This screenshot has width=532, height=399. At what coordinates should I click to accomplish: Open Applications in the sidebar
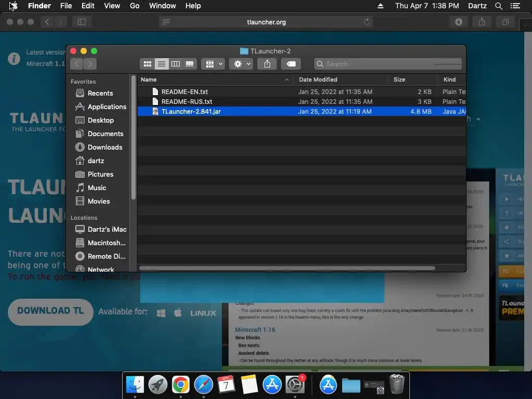pyautogui.click(x=101, y=107)
